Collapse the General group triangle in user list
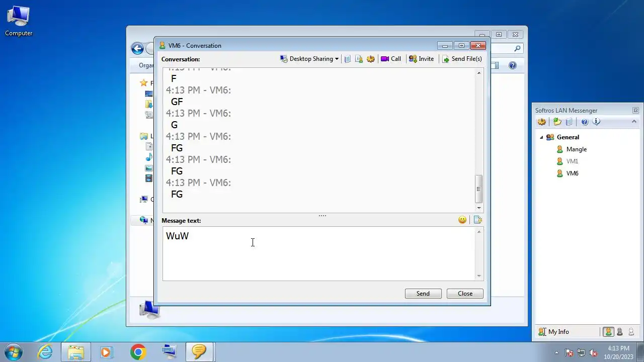 pos(541,137)
